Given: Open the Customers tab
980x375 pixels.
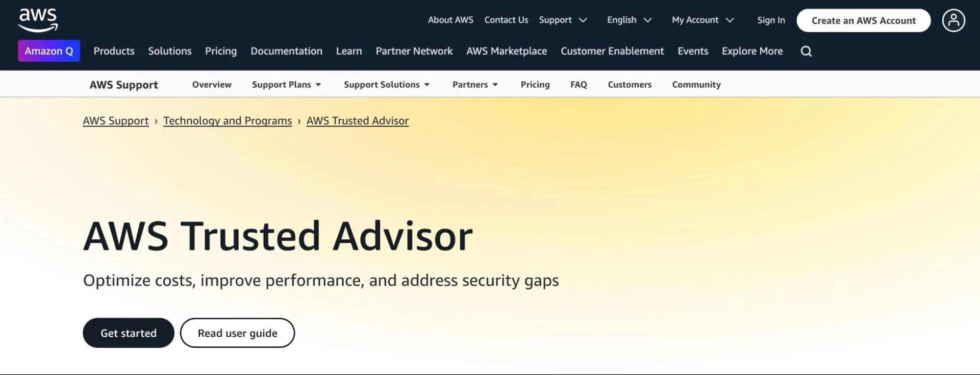Looking at the screenshot, I should pos(629,84).
